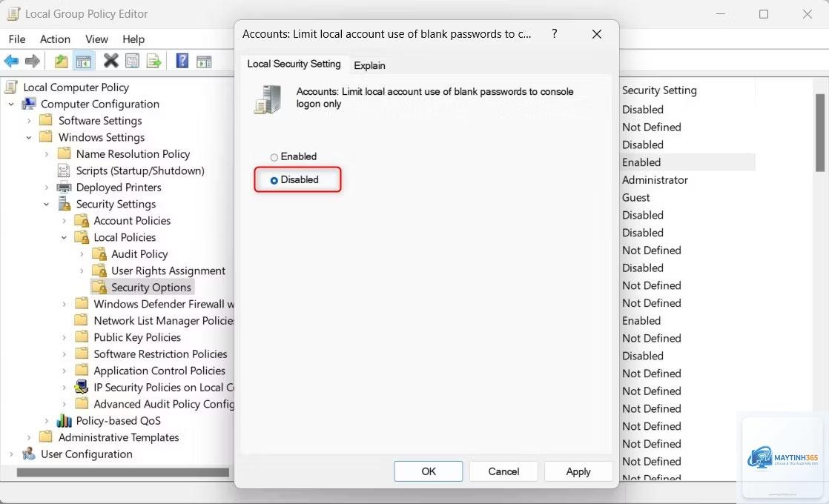
Task: Click the Policy-based QoS chart icon
Action: pos(64,420)
